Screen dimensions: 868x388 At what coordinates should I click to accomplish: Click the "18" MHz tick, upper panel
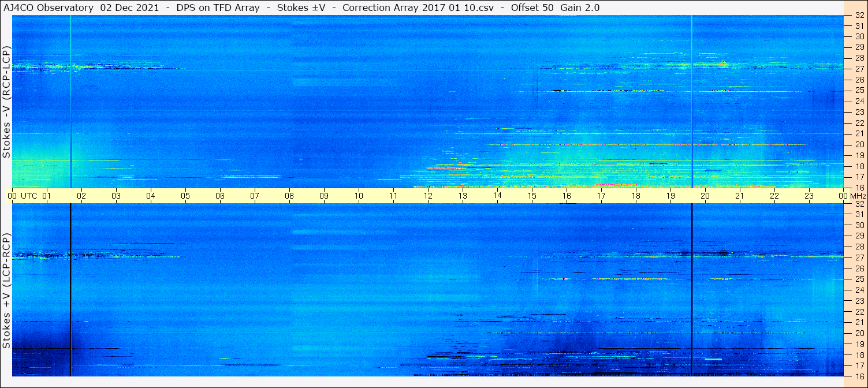point(859,166)
